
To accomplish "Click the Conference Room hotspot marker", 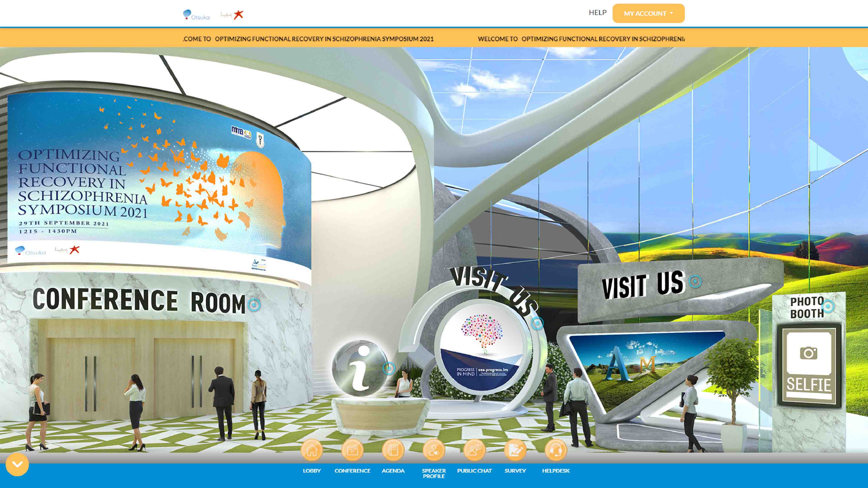I will [254, 305].
